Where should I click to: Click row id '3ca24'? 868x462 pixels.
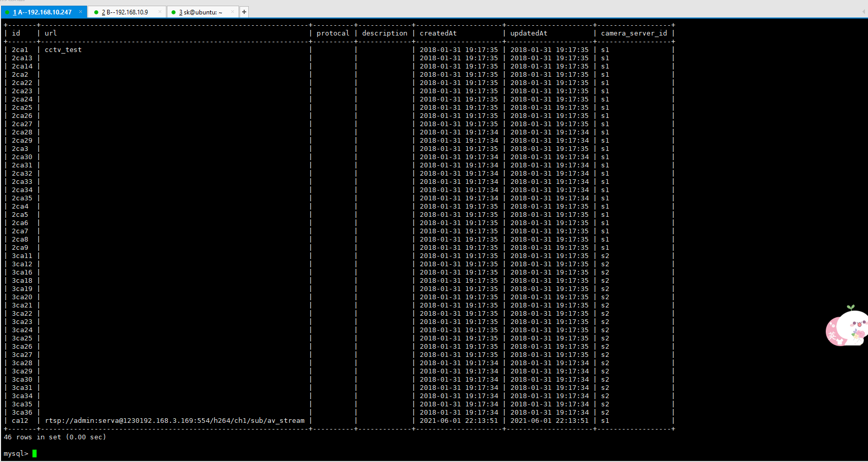point(22,330)
